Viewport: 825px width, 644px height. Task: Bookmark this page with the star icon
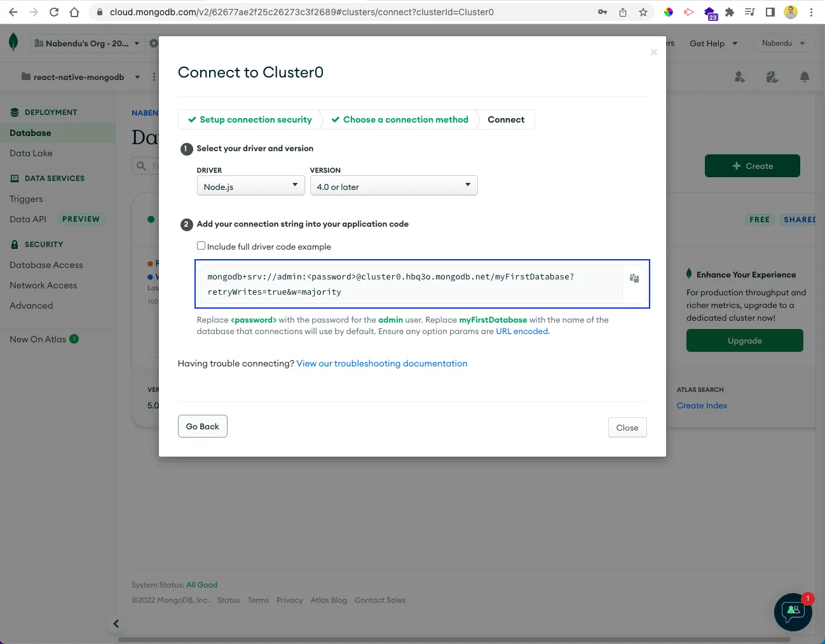point(643,12)
